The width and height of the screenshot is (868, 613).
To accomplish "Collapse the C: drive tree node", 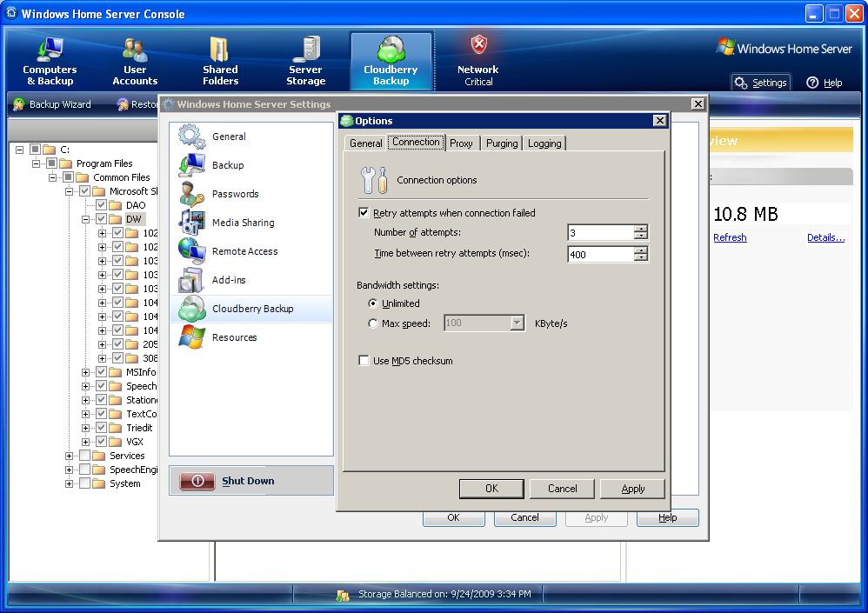I will tap(19, 150).
